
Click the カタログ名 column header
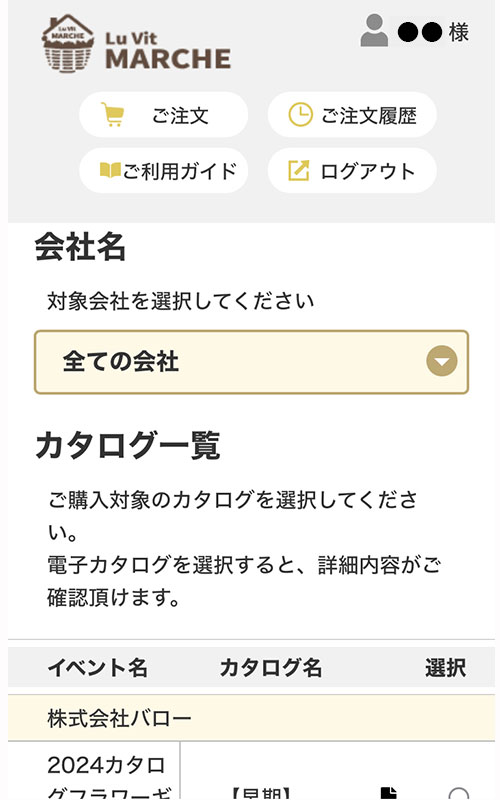pyautogui.click(x=270, y=667)
